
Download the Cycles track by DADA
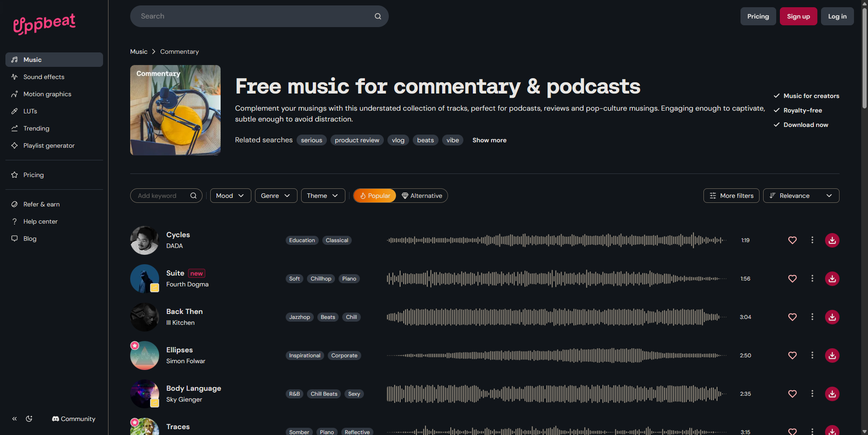point(832,240)
